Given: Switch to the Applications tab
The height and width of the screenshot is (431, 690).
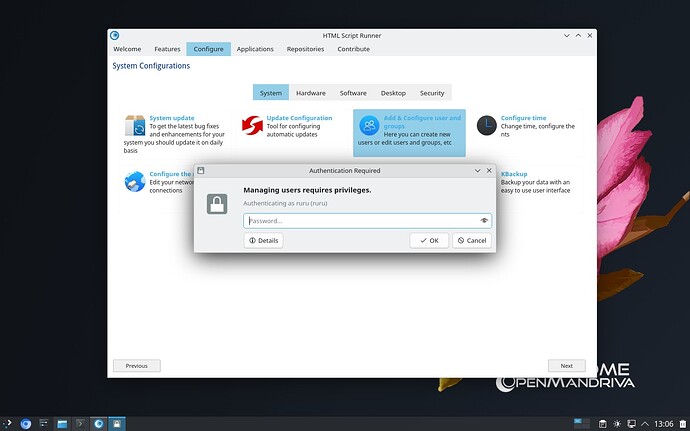Looking at the screenshot, I should (255, 49).
